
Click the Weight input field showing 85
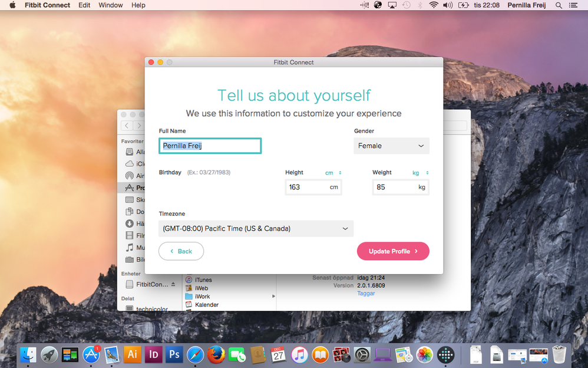pyautogui.click(x=401, y=187)
